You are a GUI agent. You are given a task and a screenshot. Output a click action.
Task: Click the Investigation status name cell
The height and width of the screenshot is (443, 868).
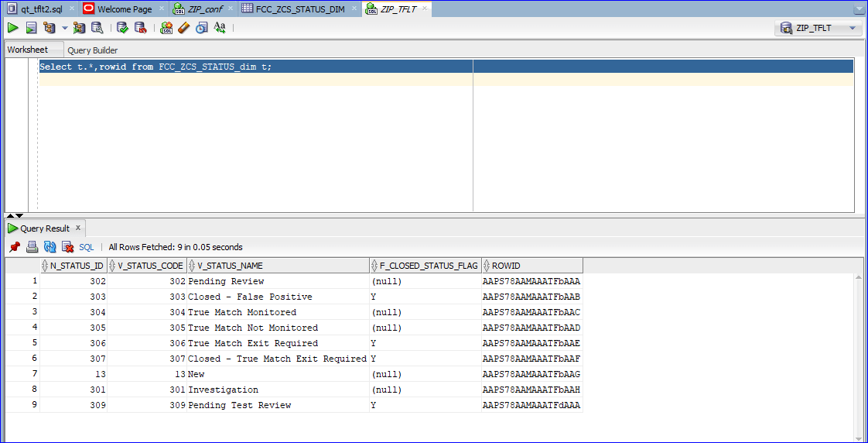[278, 390]
